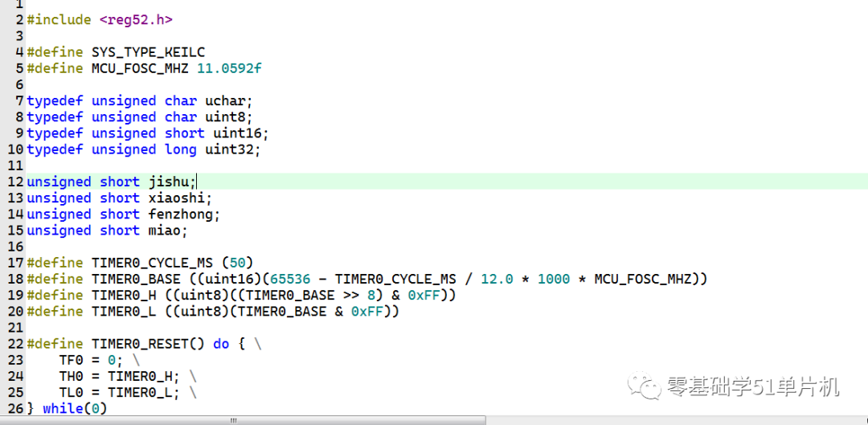Click the '11.0592f' frequency value

[230, 68]
